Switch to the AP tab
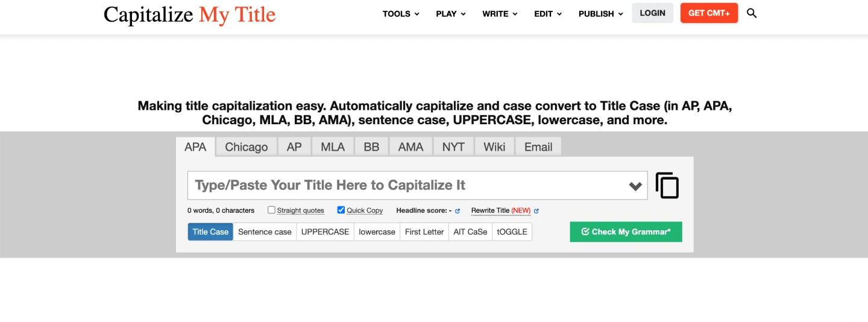868x322 pixels. click(x=294, y=147)
